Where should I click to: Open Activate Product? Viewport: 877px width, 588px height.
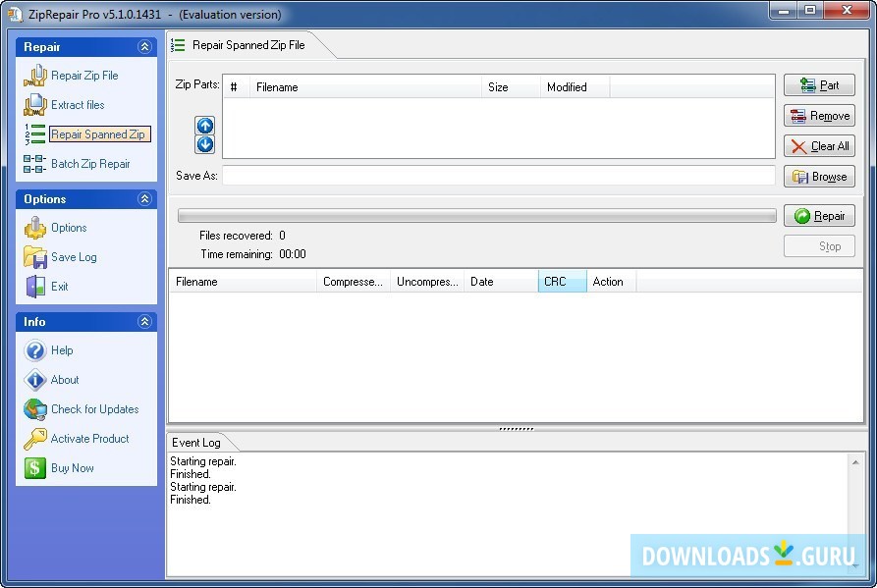(x=88, y=439)
